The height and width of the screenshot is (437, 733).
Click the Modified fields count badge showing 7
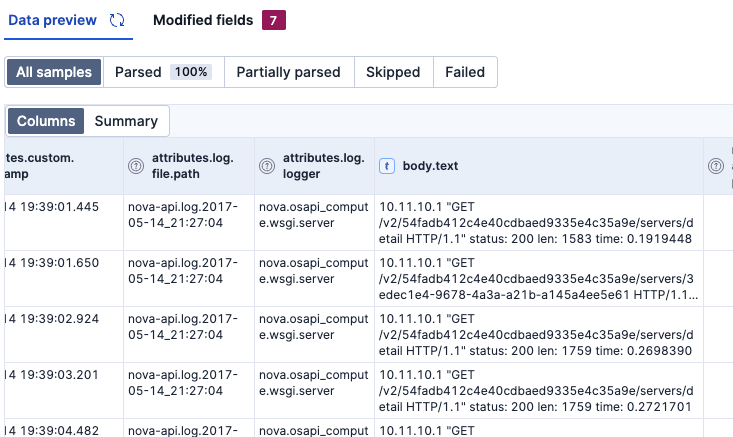(x=273, y=20)
